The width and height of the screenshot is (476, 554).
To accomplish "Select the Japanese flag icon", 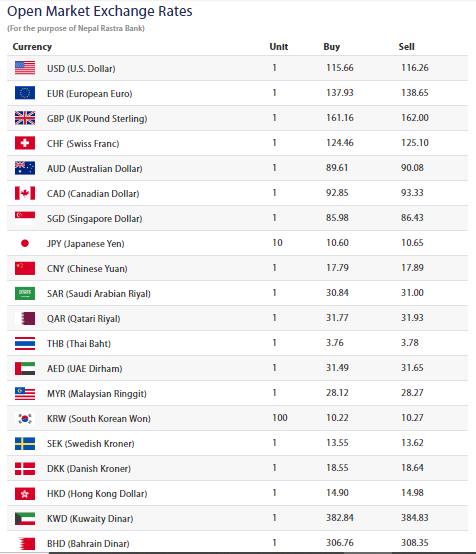I will coord(25,243).
